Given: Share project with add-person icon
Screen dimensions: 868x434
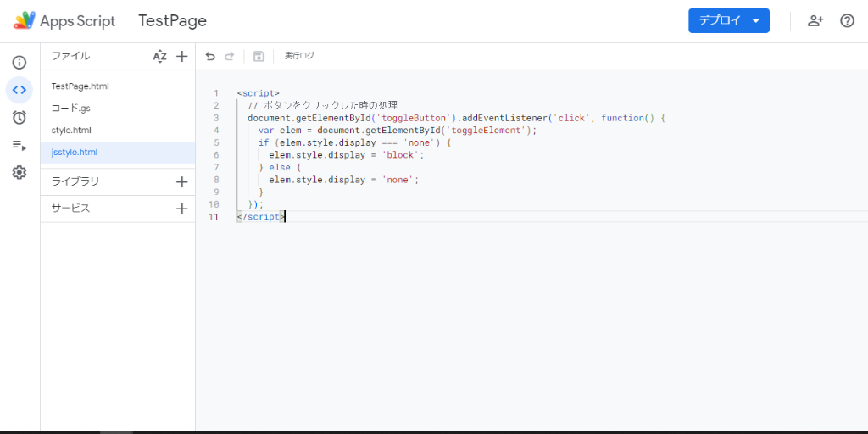Looking at the screenshot, I should coord(815,21).
